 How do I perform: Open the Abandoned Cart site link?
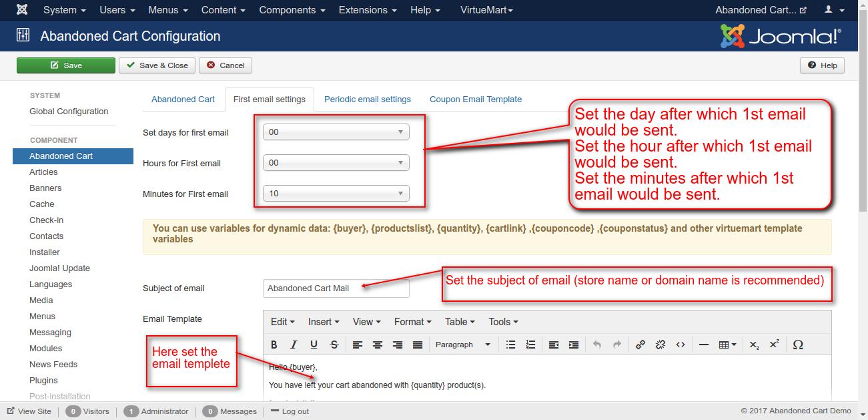point(761,10)
